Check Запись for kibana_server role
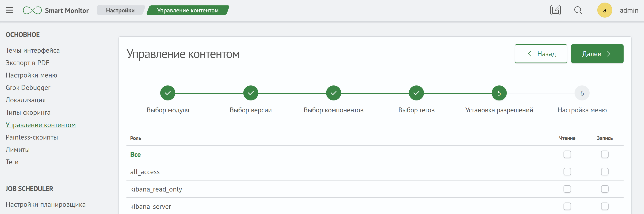 pos(605,206)
